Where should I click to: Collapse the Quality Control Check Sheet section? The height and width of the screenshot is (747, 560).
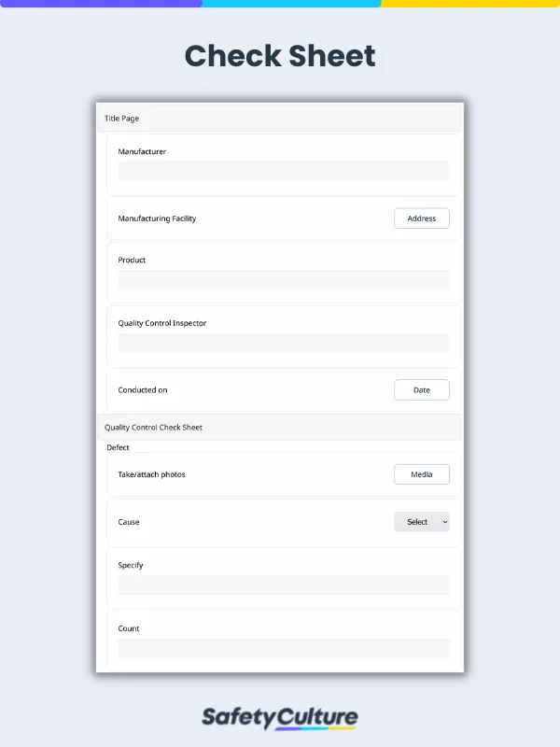click(280, 427)
